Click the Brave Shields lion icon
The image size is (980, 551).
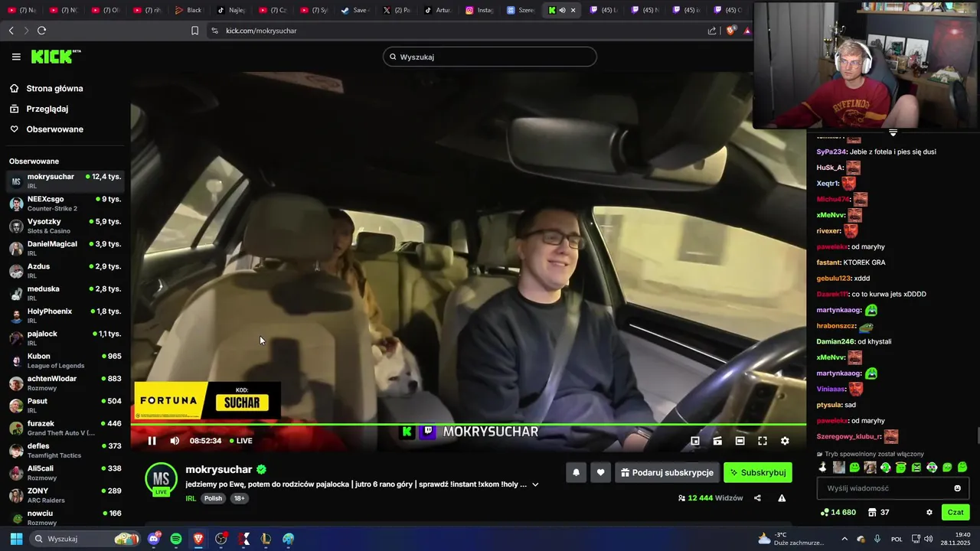(730, 31)
